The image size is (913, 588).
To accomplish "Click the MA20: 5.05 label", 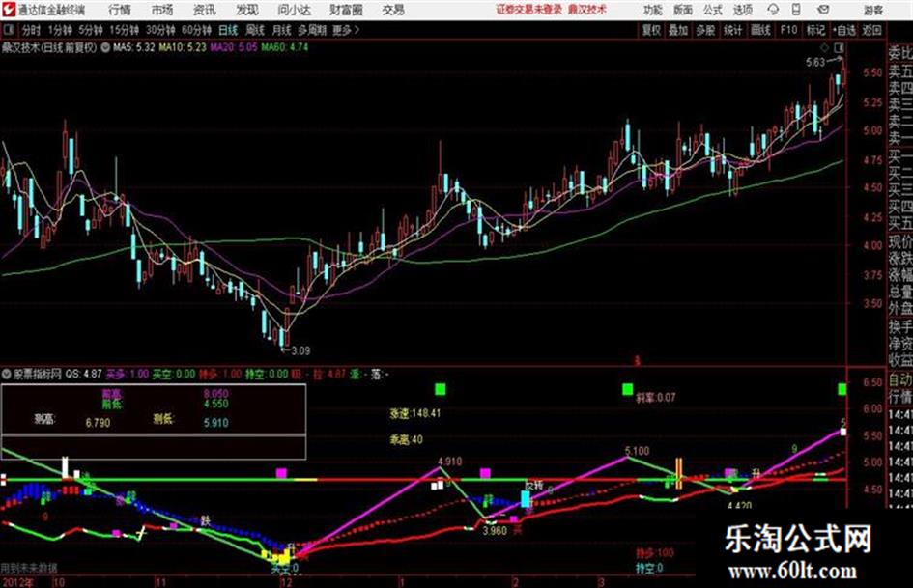I will point(234,47).
